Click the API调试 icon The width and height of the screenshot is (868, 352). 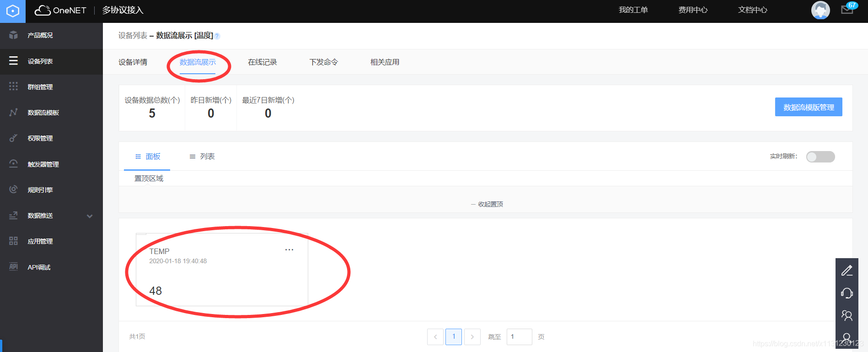pyautogui.click(x=14, y=267)
